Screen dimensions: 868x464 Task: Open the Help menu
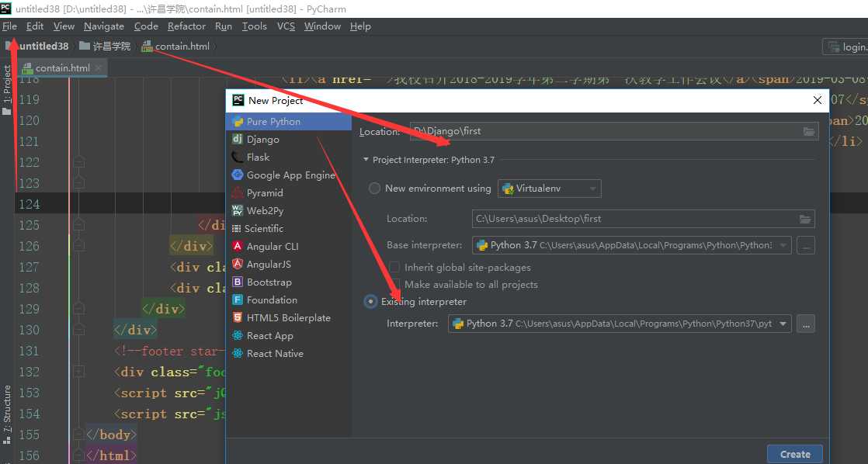(360, 26)
